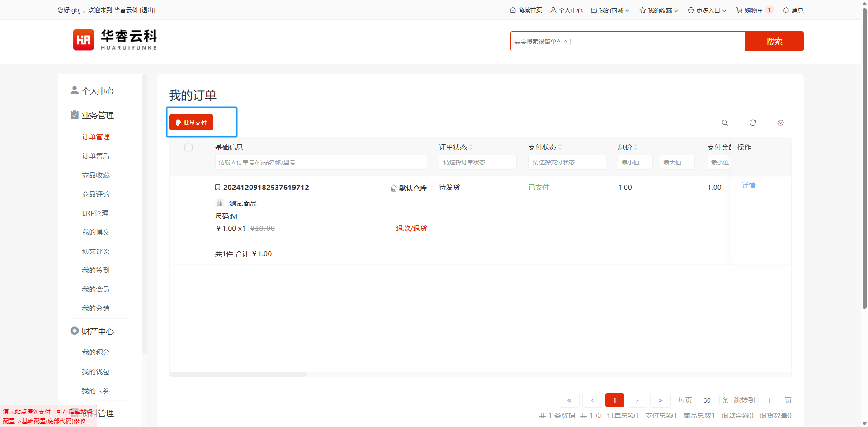
Task: Open the 消息 notification bell
Action: click(x=793, y=10)
